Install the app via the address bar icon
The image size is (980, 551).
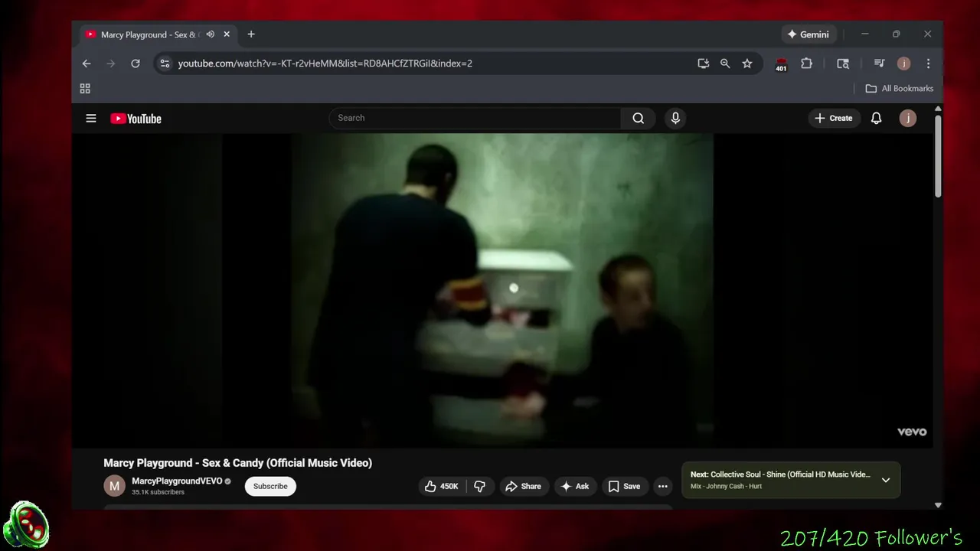coord(703,64)
